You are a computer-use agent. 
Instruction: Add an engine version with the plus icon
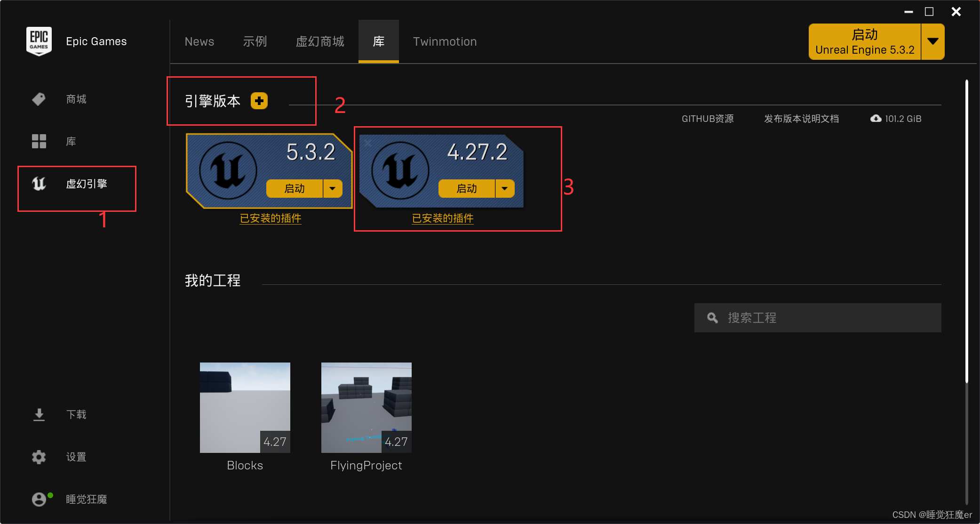(259, 101)
